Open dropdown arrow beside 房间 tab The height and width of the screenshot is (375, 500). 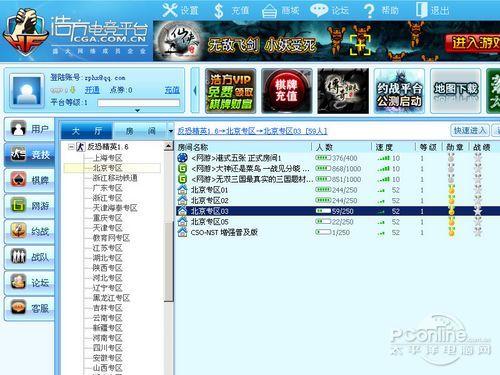click(x=171, y=131)
